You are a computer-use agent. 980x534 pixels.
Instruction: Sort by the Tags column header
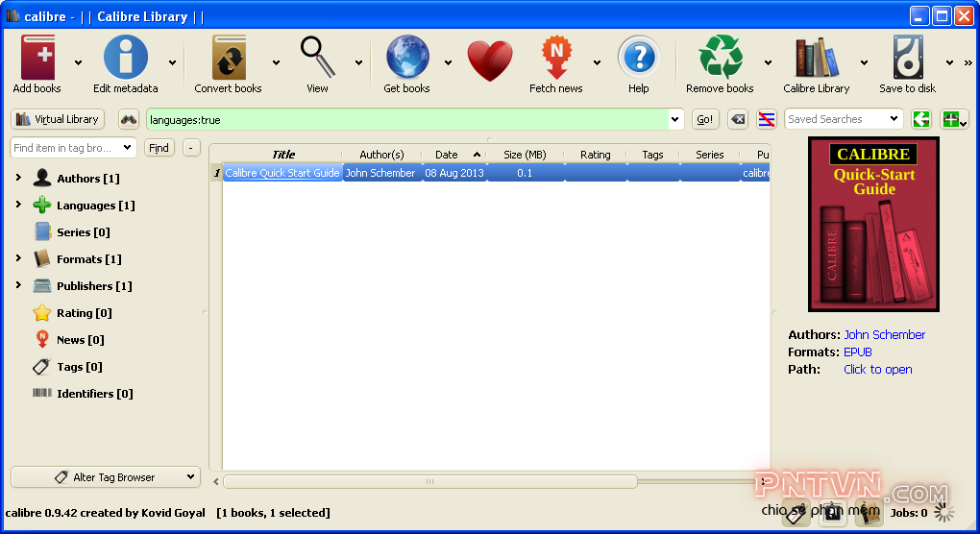pyautogui.click(x=652, y=155)
